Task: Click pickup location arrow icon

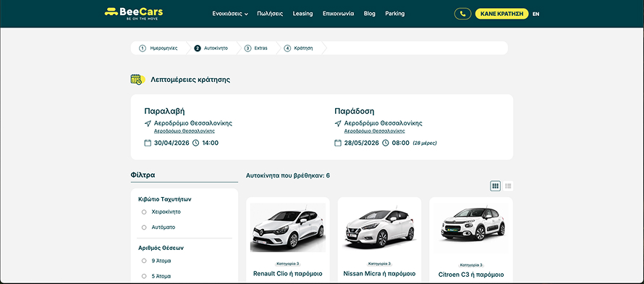Action: click(148, 123)
